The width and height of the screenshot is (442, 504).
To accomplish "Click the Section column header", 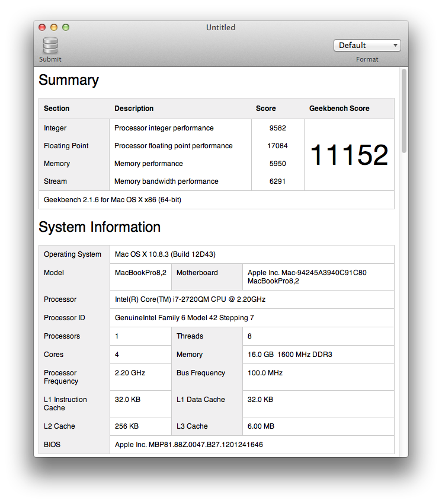I will coord(56,109).
